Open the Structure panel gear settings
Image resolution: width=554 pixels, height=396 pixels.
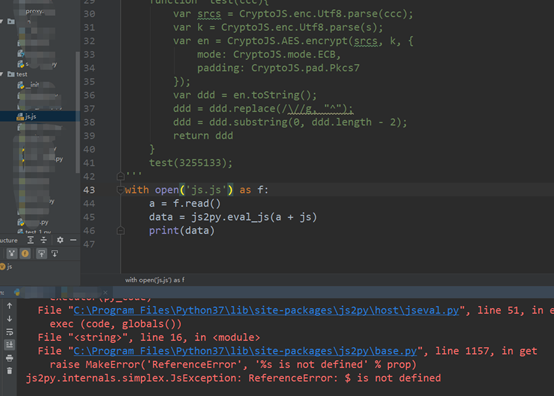pyautogui.click(x=60, y=240)
